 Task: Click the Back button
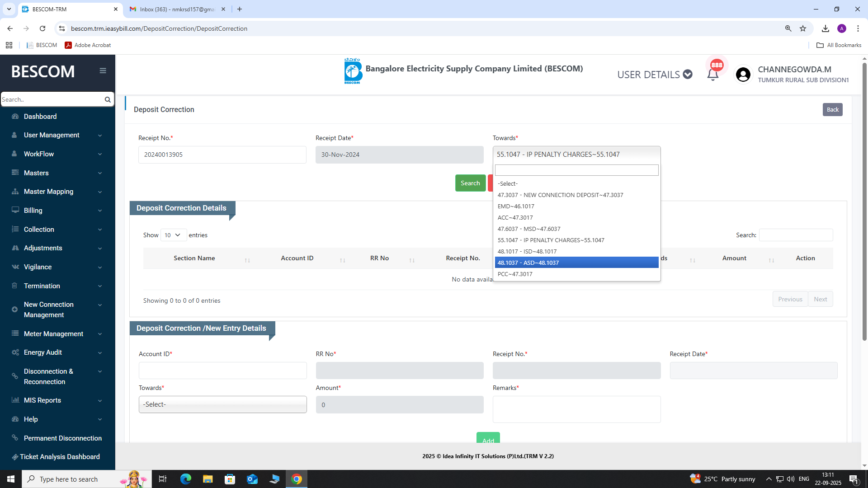coord(832,109)
